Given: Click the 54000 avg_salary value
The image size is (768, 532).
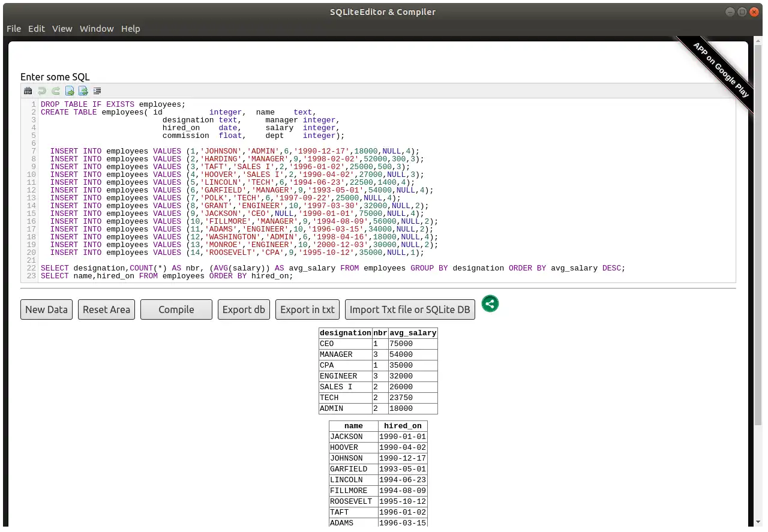Looking at the screenshot, I should (413, 354).
